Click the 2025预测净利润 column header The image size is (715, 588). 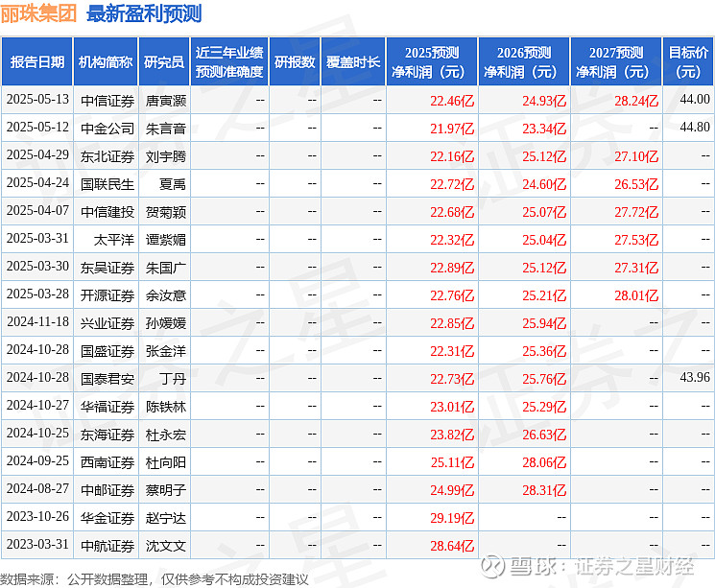432,62
